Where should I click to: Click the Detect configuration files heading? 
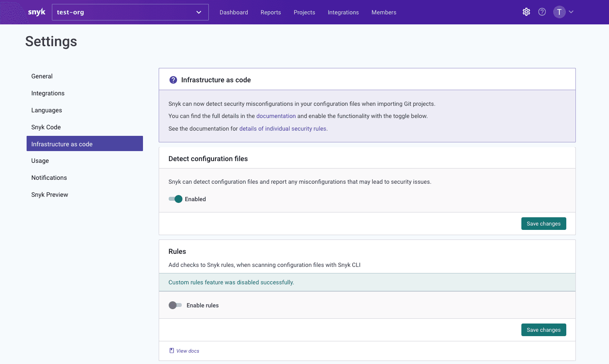208,159
